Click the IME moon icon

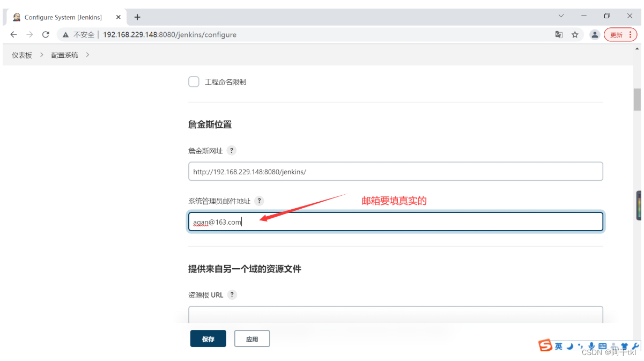(571, 346)
